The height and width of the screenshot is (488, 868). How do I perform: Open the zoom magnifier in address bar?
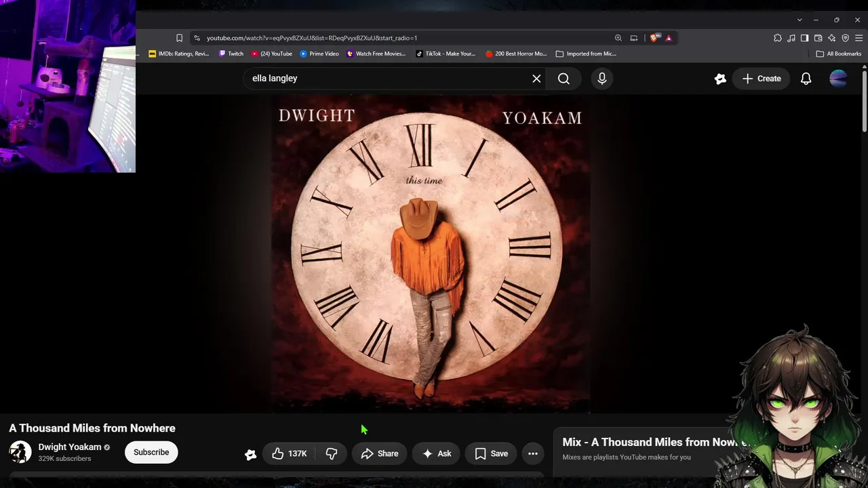click(618, 38)
